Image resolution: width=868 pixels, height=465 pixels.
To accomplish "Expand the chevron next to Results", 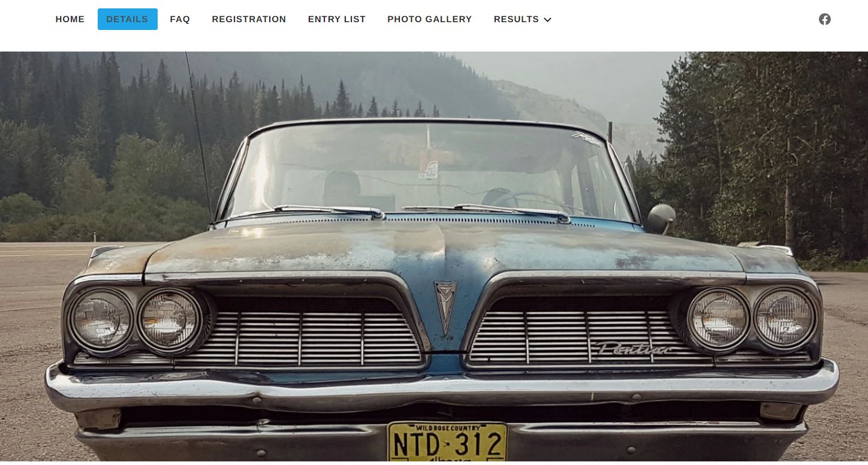I will click(547, 20).
